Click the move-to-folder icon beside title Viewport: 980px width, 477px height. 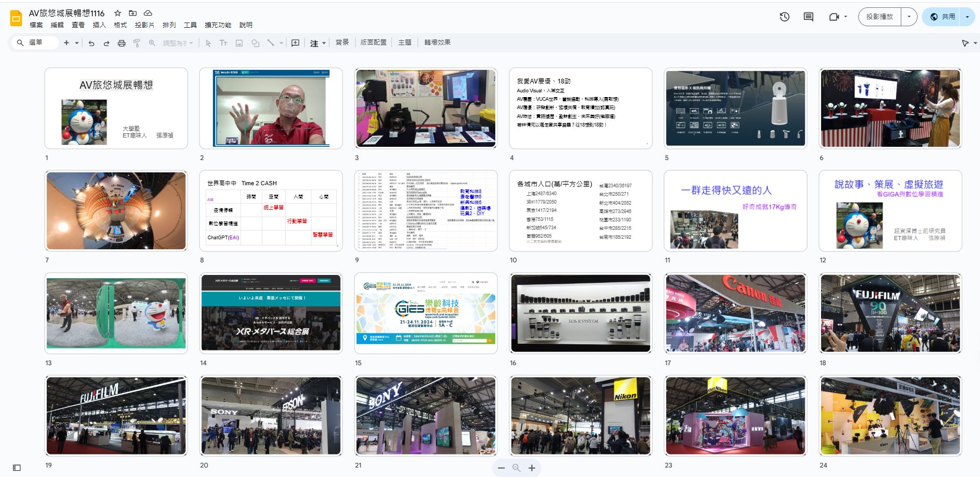point(133,13)
